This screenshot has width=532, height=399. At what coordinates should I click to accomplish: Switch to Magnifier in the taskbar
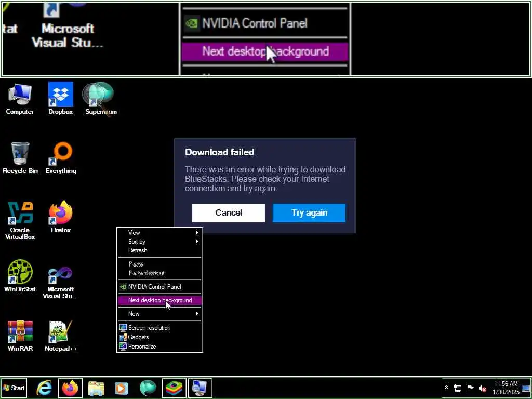(200, 388)
